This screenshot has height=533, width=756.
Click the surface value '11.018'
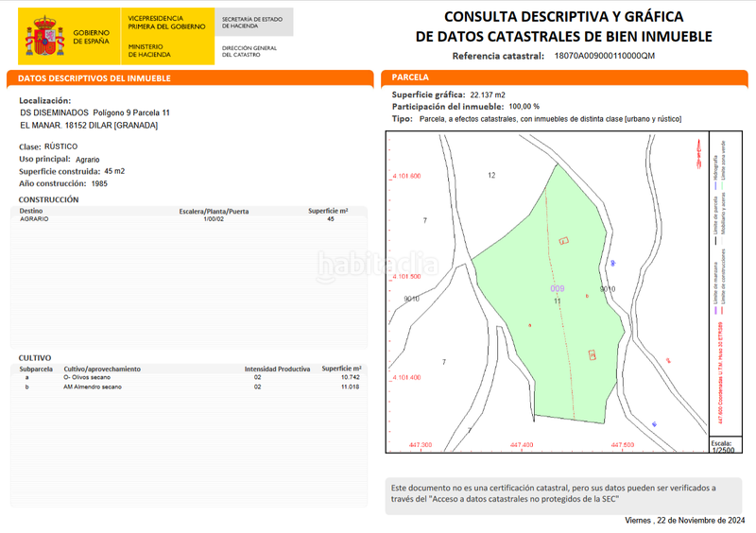350,387
